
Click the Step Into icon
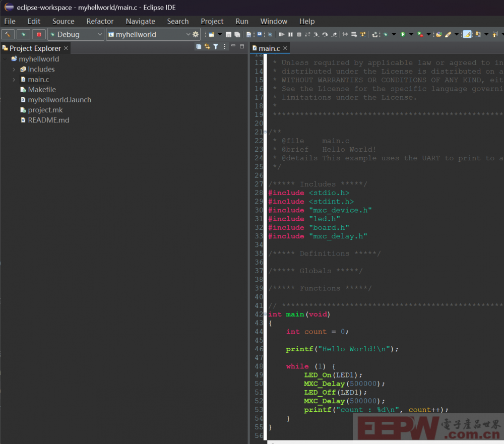tap(317, 34)
